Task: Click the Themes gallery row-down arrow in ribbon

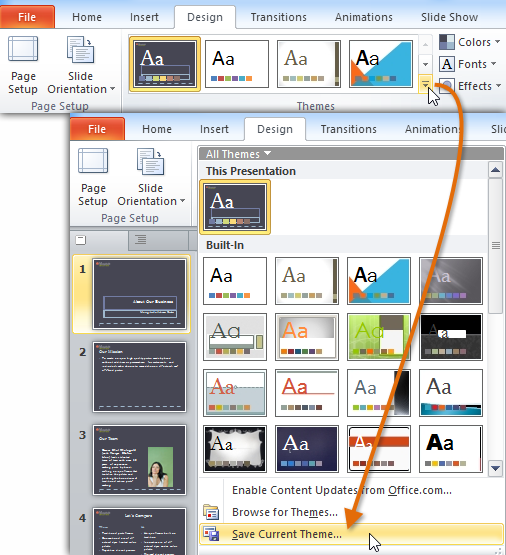Action: [x=425, y=64]
